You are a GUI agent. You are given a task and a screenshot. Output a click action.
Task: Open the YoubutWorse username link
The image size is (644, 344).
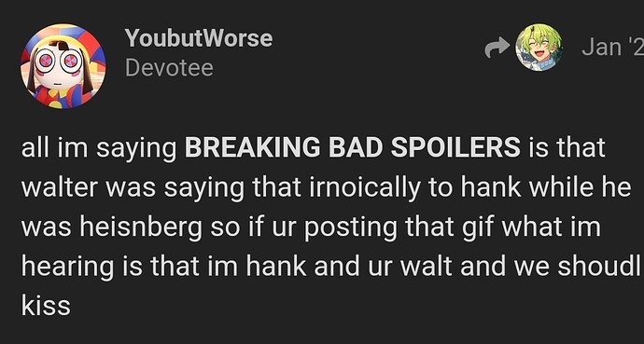[x=199, y=38]
